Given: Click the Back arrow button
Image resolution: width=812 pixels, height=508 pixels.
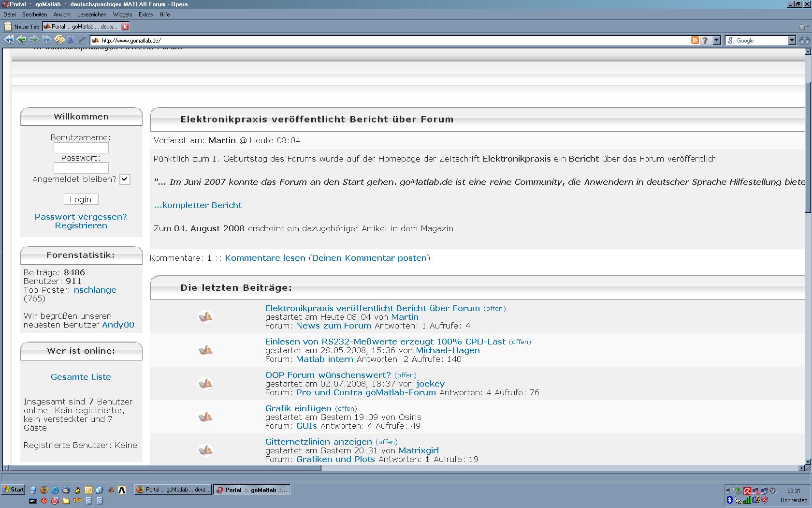Looking at the screenshot, I should click(21, 40).
